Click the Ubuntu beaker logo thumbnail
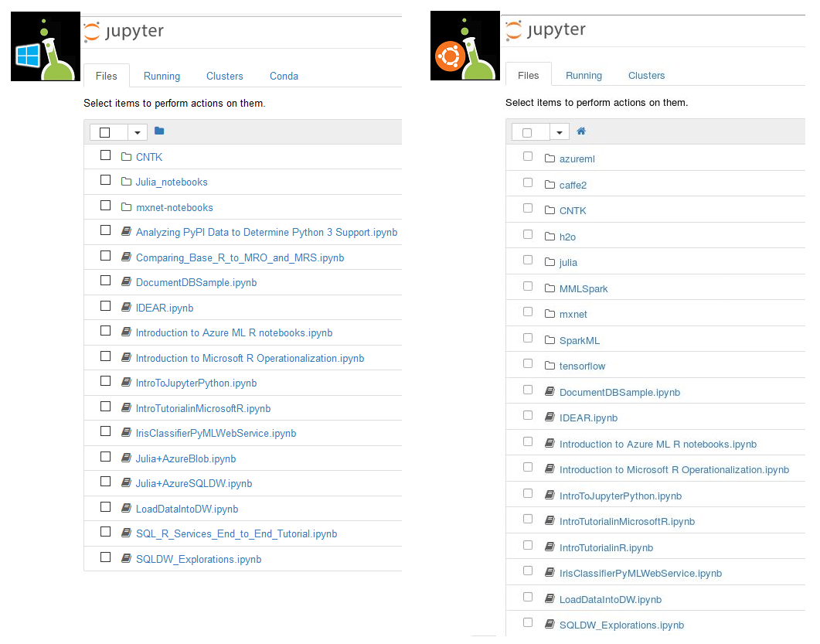Image resolution: width=820 pixels, height=644 pixels. pos(464,45)
